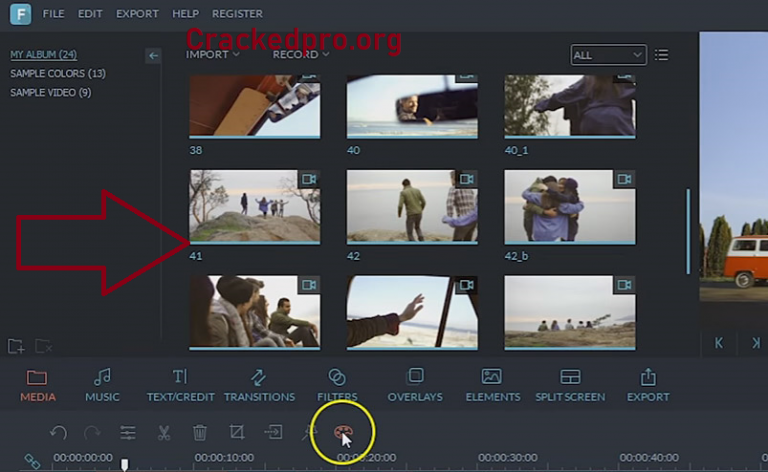Screen dimensions: 768x472
Task: Open the Filters panel
Action: (x=337, y=385)
